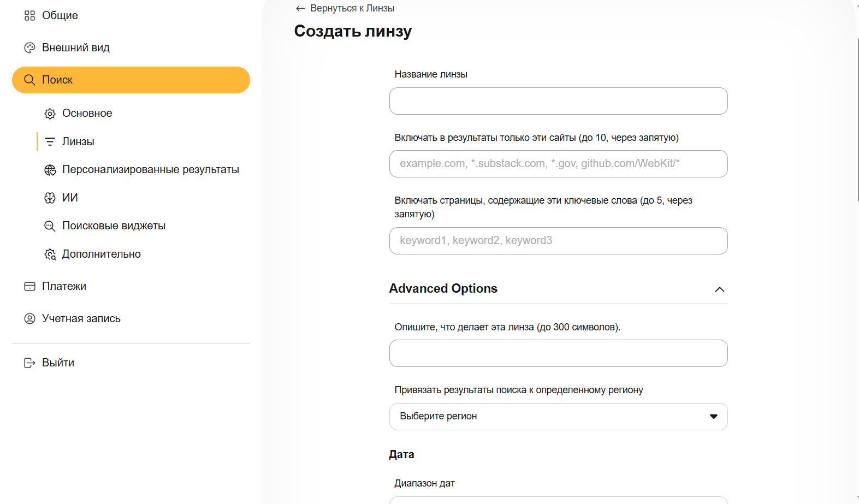Collapse the Advanced Options section chevron
This screenshot has height=504, width=859.
click(719, 289)
